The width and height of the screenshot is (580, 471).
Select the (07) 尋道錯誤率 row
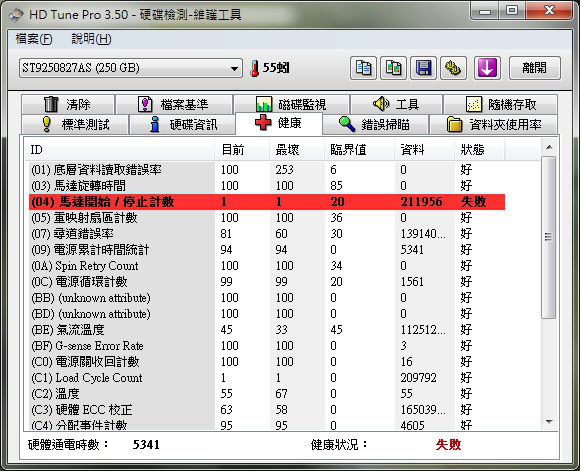[x=267, y=234]
